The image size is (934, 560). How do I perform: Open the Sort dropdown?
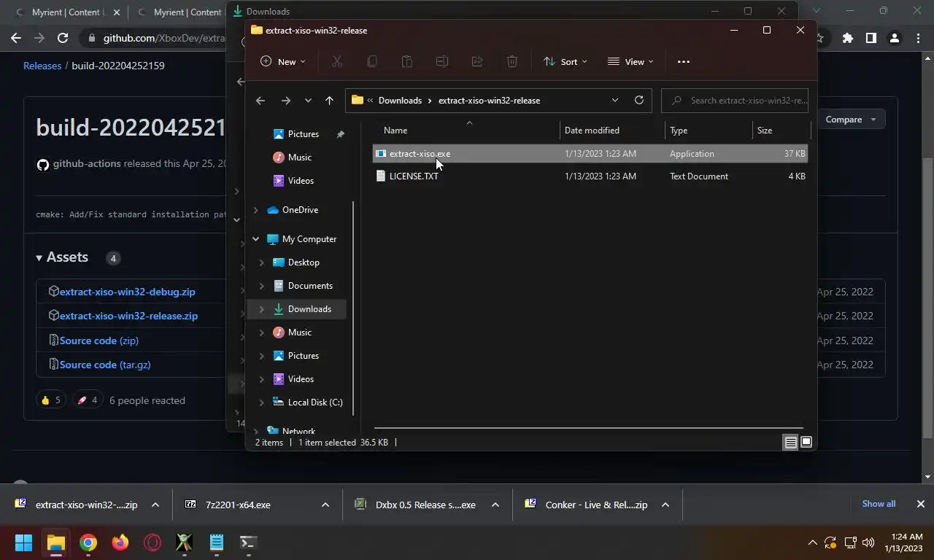point(566,62)
